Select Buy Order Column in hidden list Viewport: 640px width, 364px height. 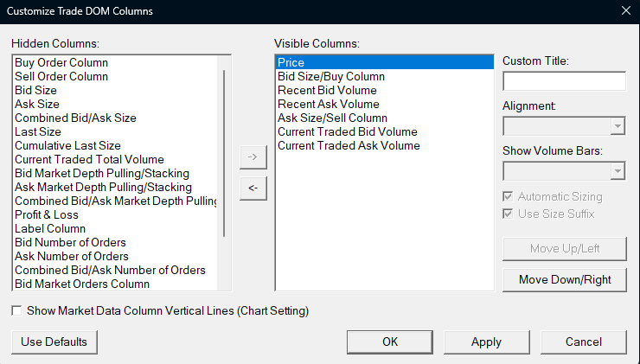[x=61, y=63]
